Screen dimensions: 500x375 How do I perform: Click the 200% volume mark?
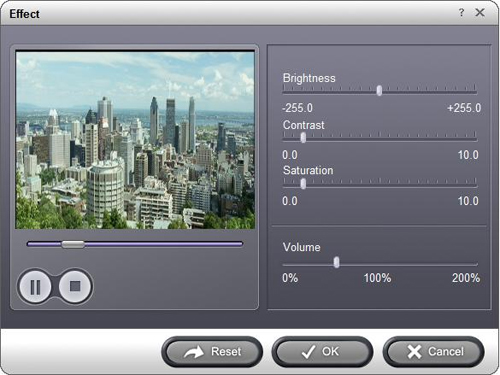click(466, 278)
